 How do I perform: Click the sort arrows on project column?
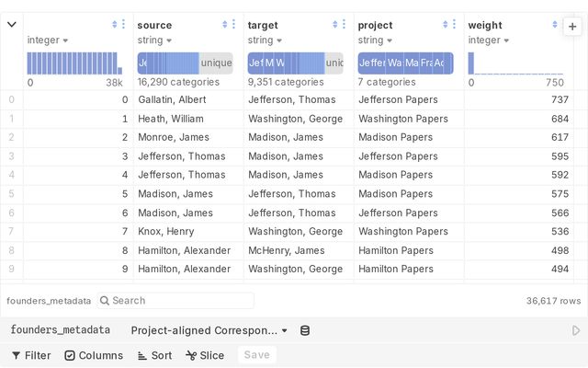point(445,25)
